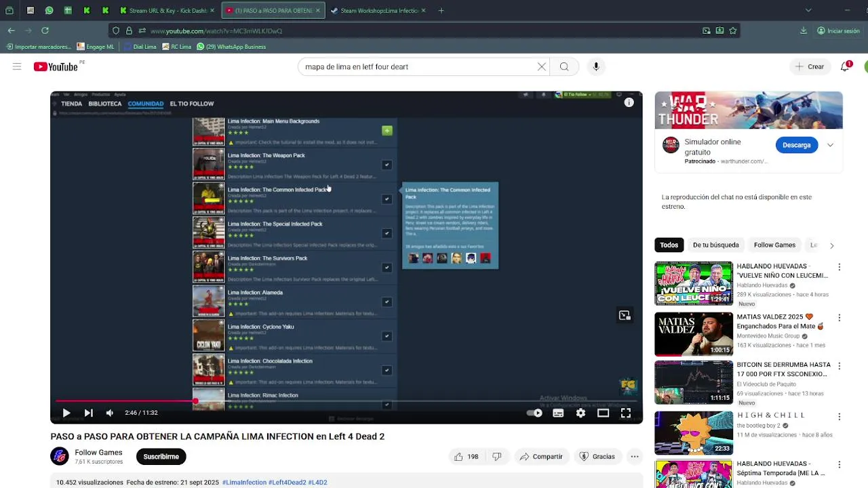Seek using the red video progress bar
This screenshot has height=488, width=868.
pyautogui.click(x=347, y=401)
